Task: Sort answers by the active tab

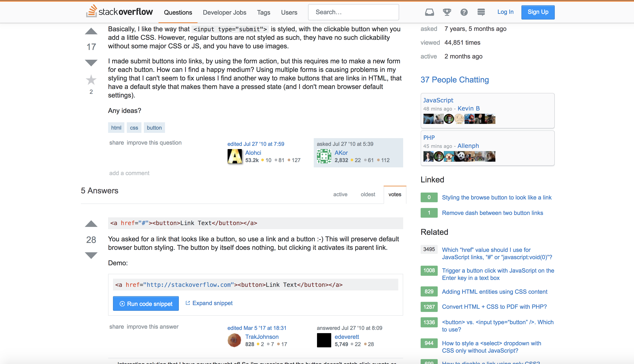Action: 340,194
